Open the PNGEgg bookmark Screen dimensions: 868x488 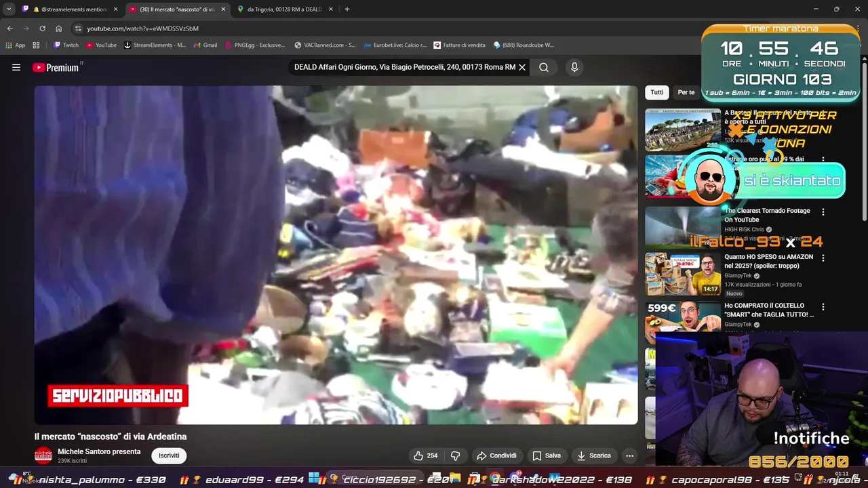click(x=255, y=45)
